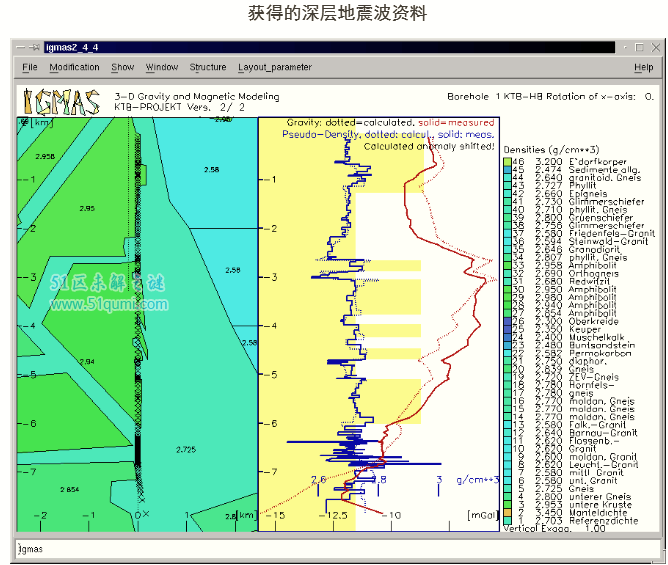Open window menu button in title bar
The image size is (668, 565).
21,47
